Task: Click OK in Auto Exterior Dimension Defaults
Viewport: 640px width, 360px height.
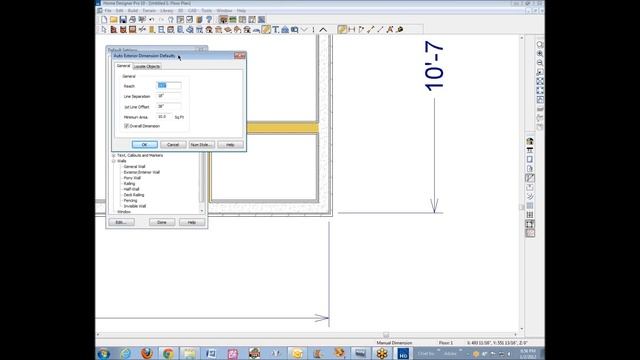Action: (144, 145)
